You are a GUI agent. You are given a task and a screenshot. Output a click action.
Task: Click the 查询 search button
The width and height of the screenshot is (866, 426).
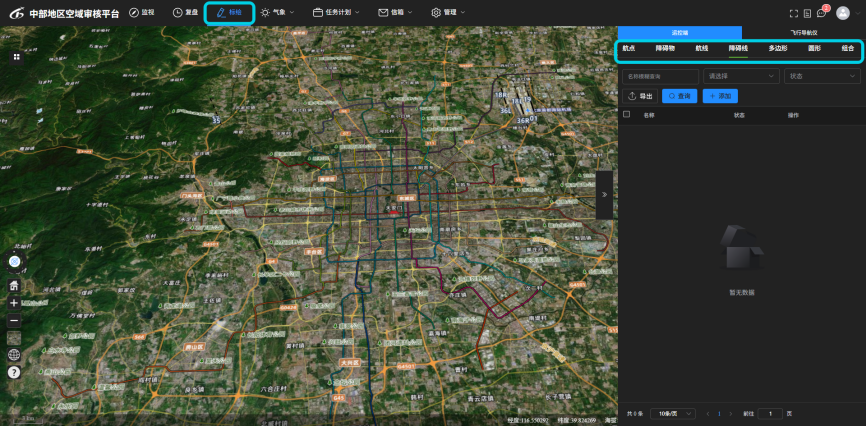(679, 96)
